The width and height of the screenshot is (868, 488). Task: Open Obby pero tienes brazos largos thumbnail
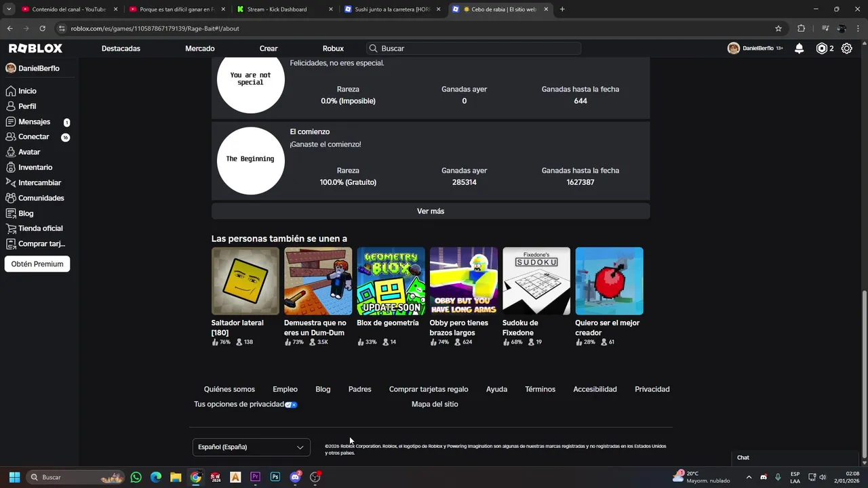pos(464,281)
